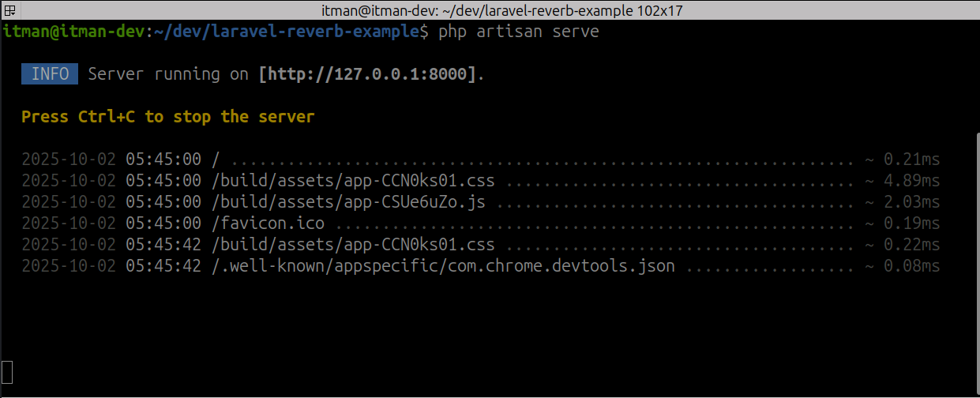Click the terminal titlebar showing itman@itman-dev
The height and width of the screenshot is (398, 980).
tap(490, 10)
